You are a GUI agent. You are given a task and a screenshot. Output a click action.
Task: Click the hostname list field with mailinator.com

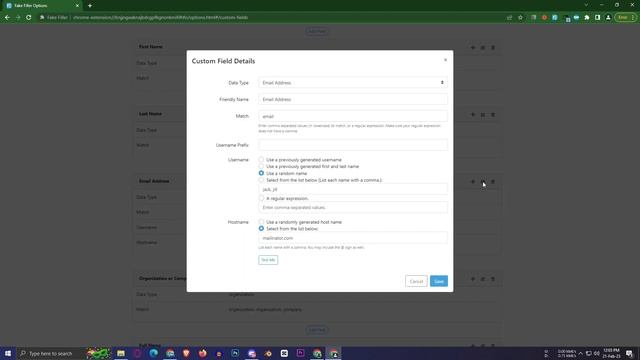pos(353,238)
